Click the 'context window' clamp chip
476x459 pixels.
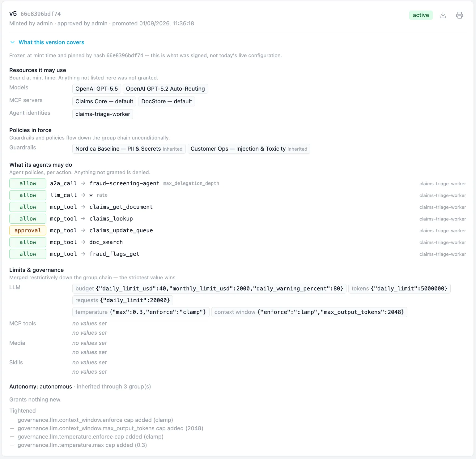pos(309,312)
